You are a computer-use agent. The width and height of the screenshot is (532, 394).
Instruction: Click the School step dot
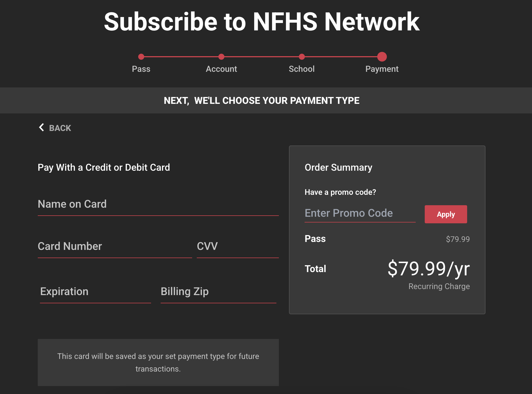click(x=302, y=57)
